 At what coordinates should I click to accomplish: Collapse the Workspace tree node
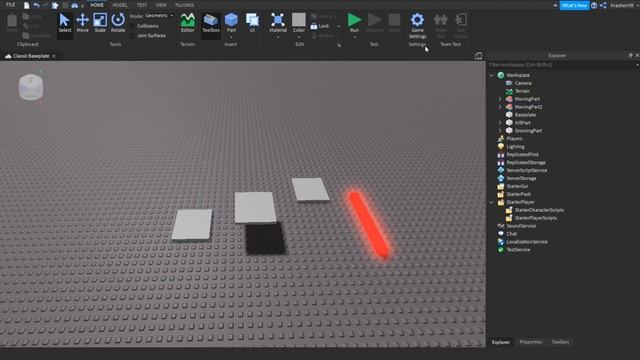tap(491, 75)
